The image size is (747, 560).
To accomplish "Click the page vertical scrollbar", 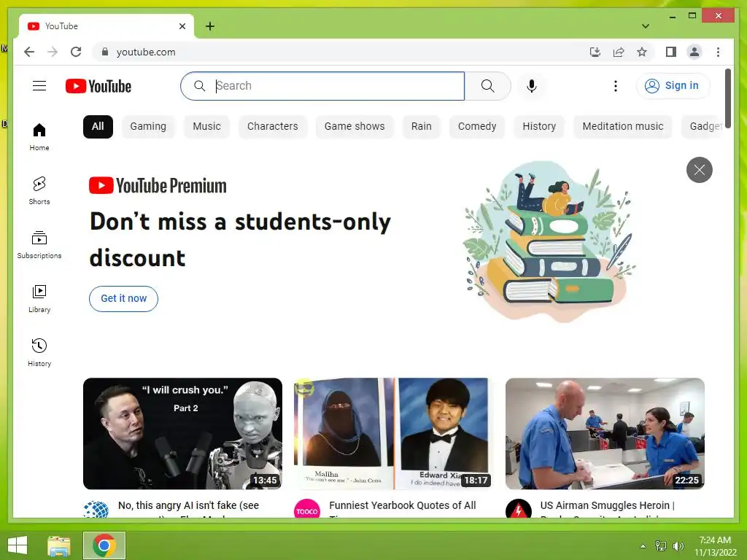I will tap(727, 98).
